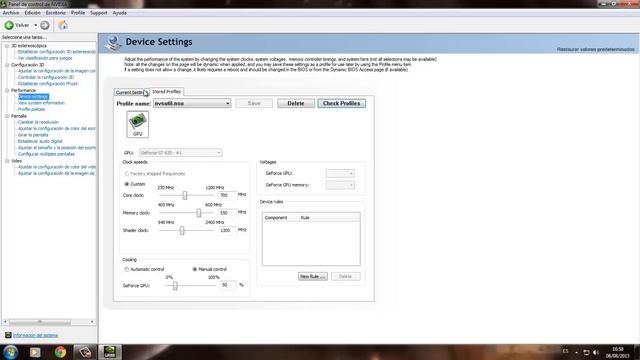
Task: Click the Memory clock slider thumb
Action: pyautogui.click(x=199, y=213)
